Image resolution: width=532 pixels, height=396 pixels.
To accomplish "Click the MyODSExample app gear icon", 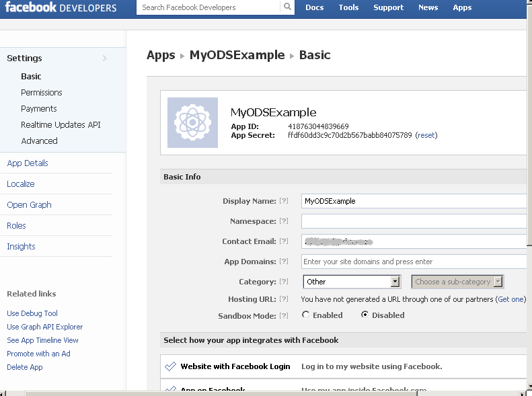I will (x=192, y=122).
